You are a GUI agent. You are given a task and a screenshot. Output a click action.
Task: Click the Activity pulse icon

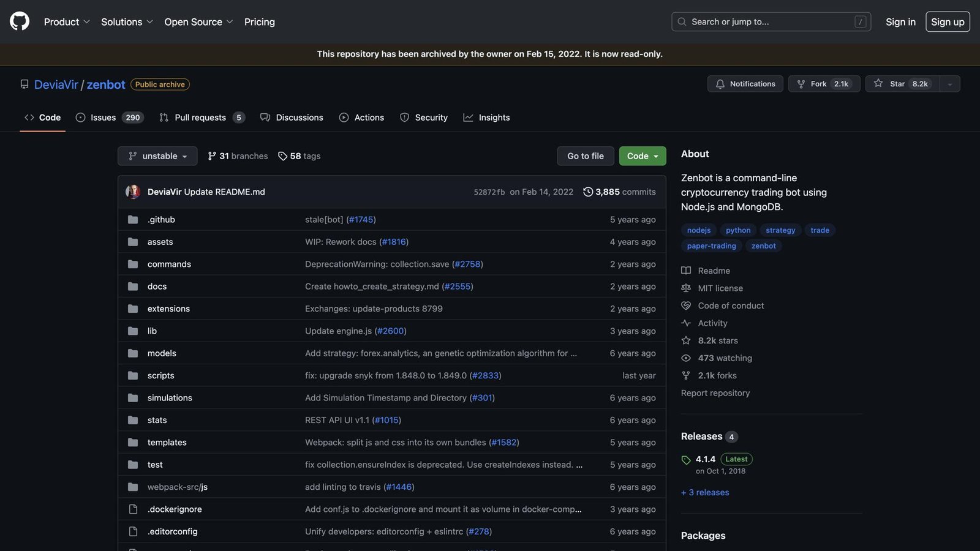coord(686,323)
